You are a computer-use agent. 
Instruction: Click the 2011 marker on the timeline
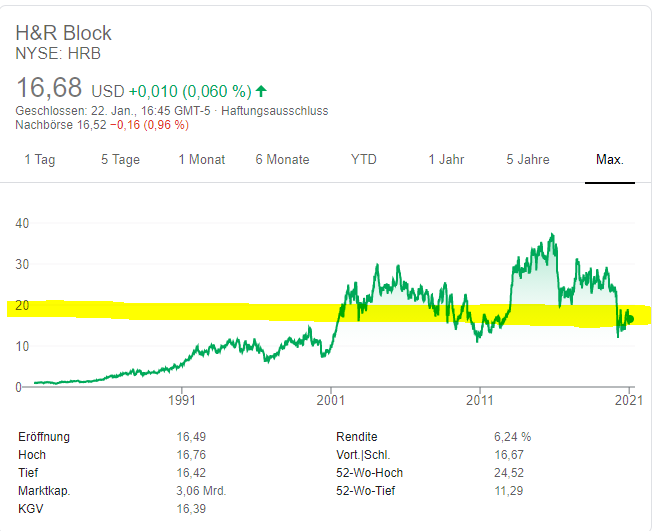(480, 401)
